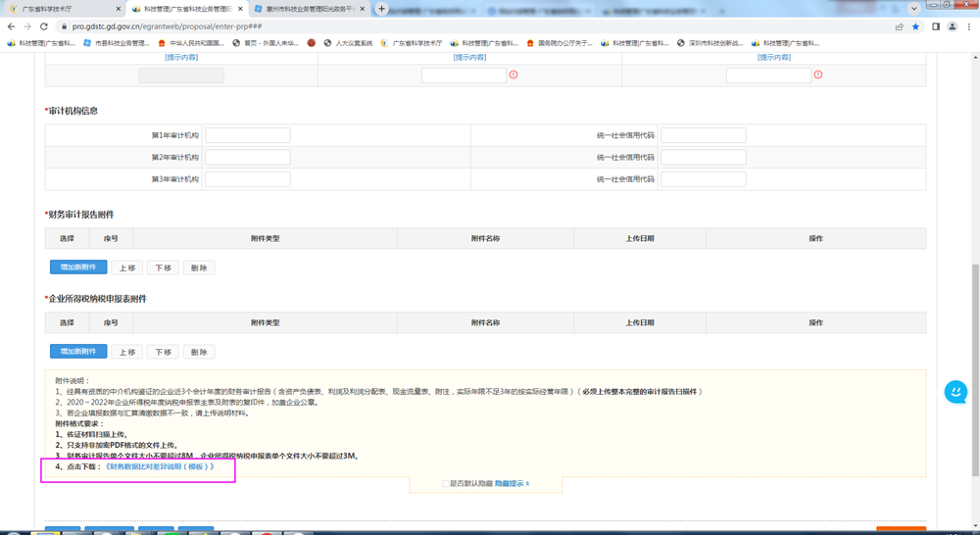Click the first-year 统一社会信用代码 field
Viewport: 980px width, 535px height.
(x=703, y=135)
